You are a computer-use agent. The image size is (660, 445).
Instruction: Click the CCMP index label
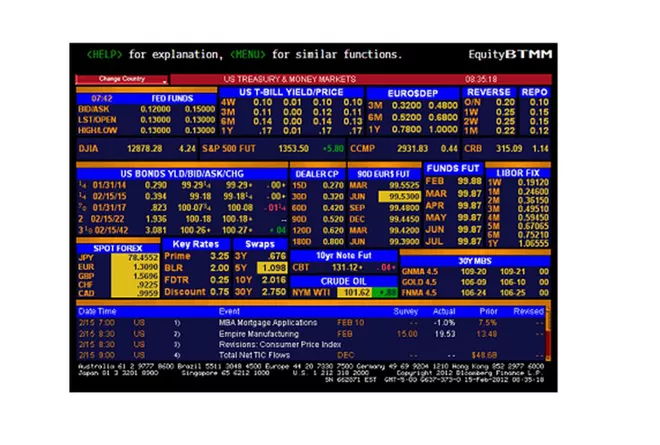pos(363,148)
